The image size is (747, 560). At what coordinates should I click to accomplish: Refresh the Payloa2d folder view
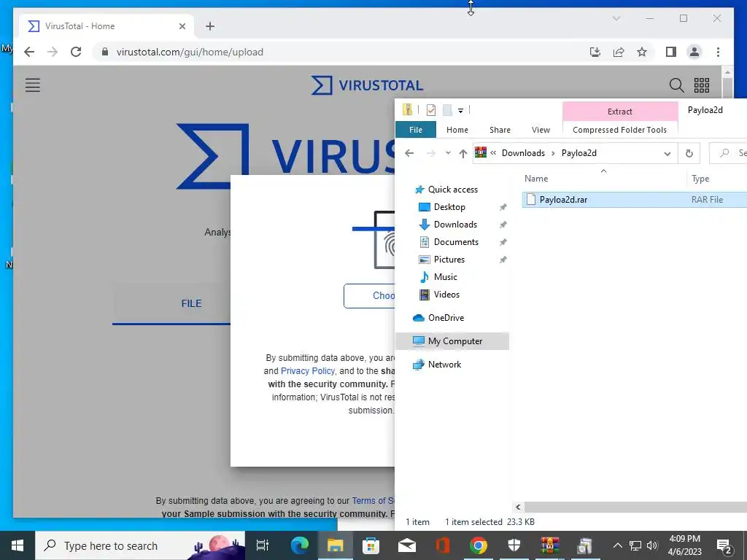click(689, 153)
